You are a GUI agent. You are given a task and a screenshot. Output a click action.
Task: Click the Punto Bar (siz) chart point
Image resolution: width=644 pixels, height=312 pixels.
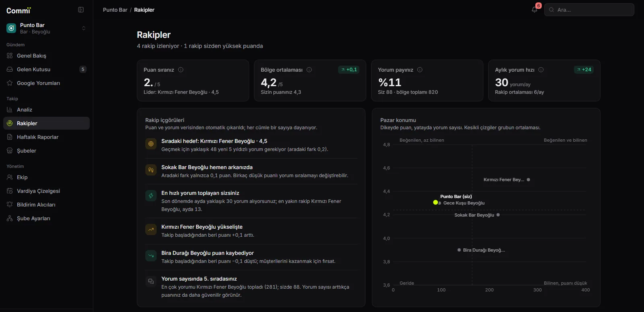tap(435, 202)
